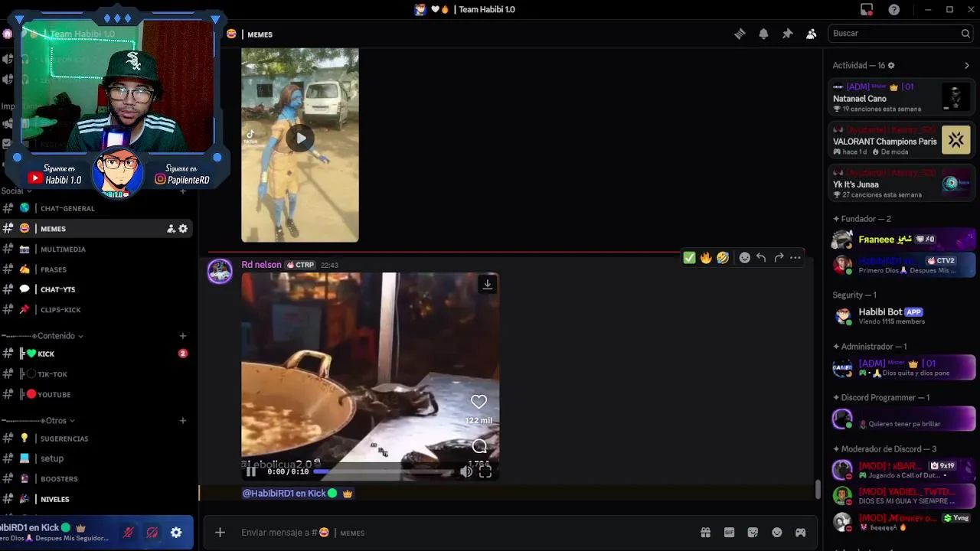
Task: React with laughing emoji
Action: tap(723, 258)
